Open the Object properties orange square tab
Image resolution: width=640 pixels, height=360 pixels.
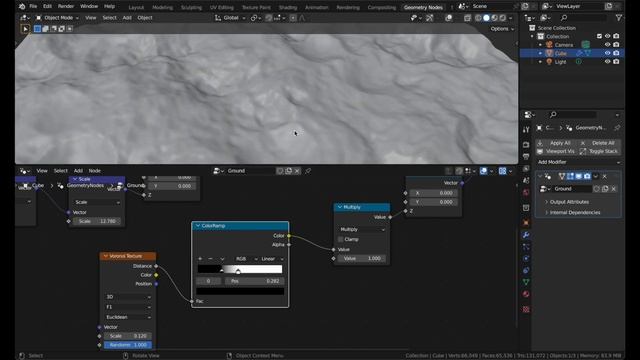(x=526, y=223)
